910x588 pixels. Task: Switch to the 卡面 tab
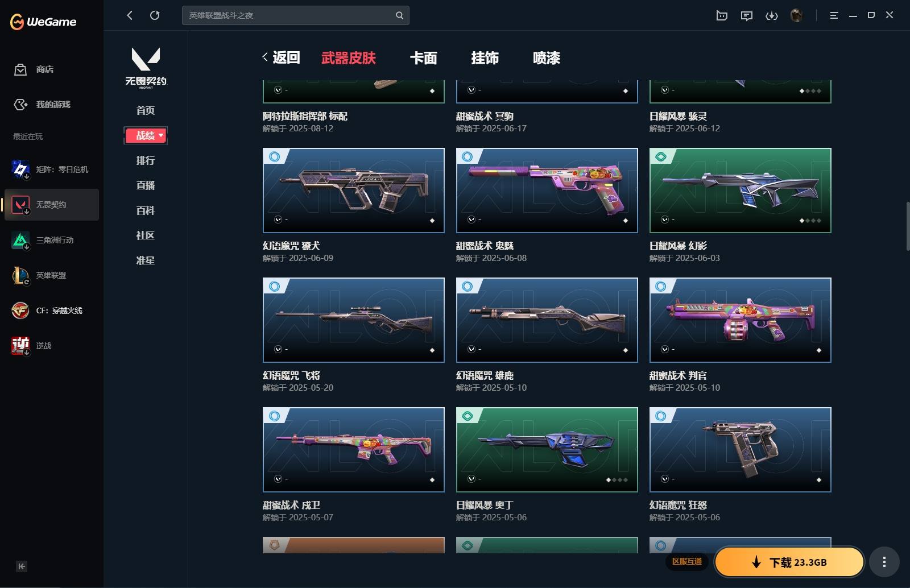424,58
